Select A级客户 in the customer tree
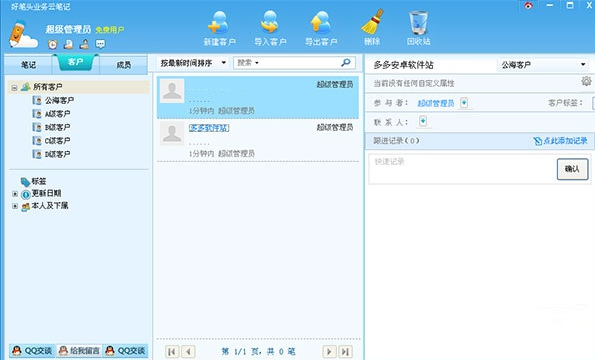Image resolution: width=595 pixels, height=360 pixels. click(57, 114)
